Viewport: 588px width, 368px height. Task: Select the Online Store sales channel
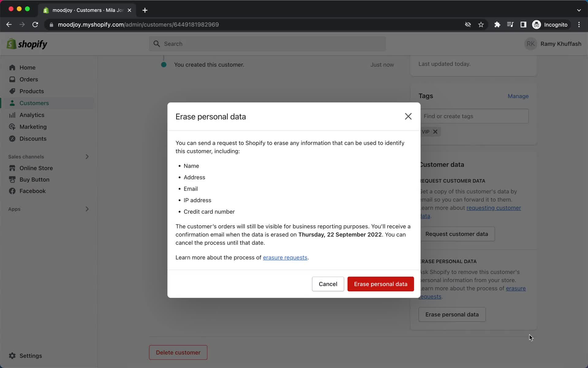click(36, 168)
